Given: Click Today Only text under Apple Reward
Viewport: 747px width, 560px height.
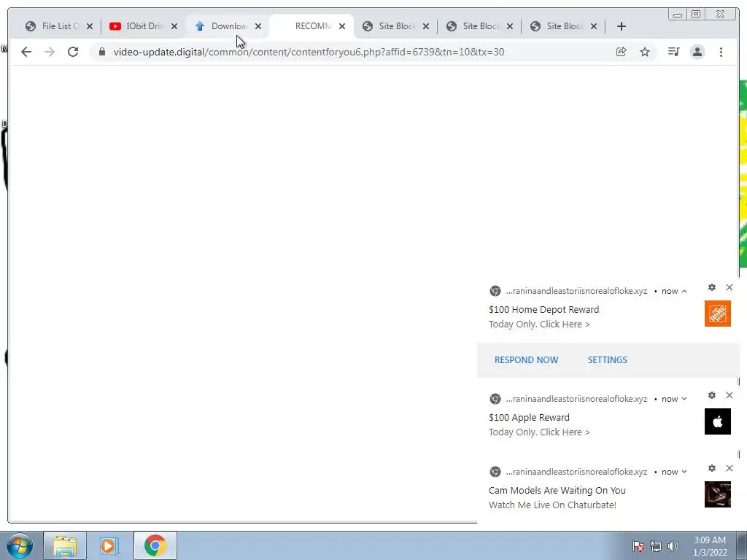Looking at the screenshot, I should [539, 432].
